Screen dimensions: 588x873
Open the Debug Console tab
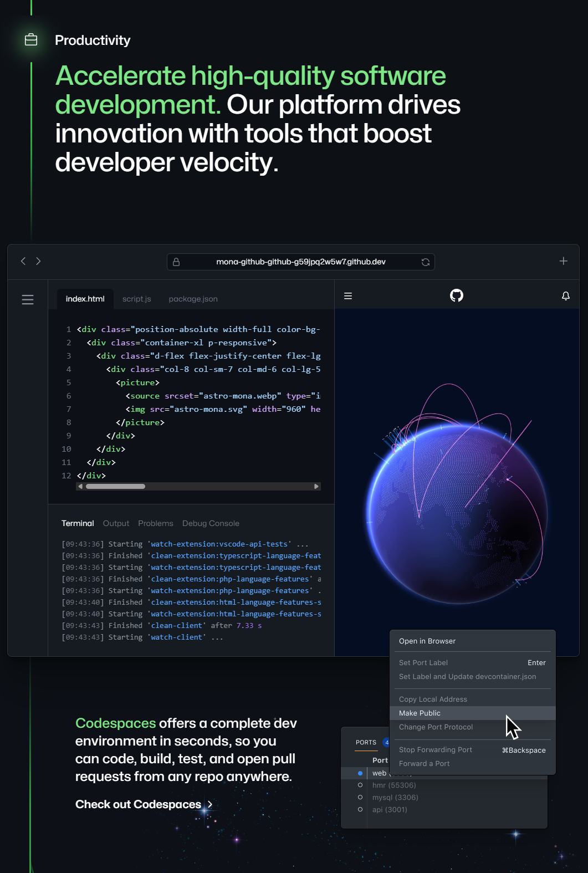click(x=211, y=523)
